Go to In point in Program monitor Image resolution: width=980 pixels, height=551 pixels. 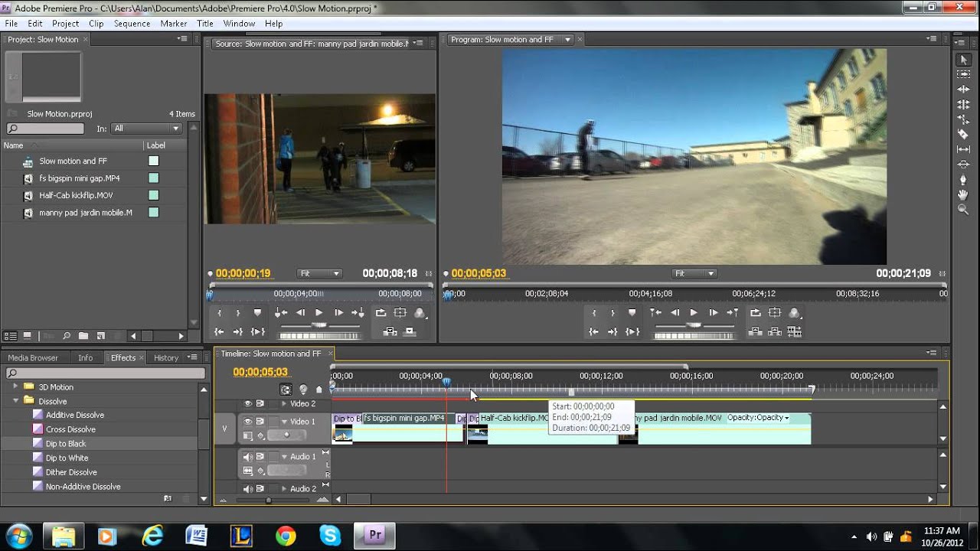pyautogui.click(x=593, y=331)
